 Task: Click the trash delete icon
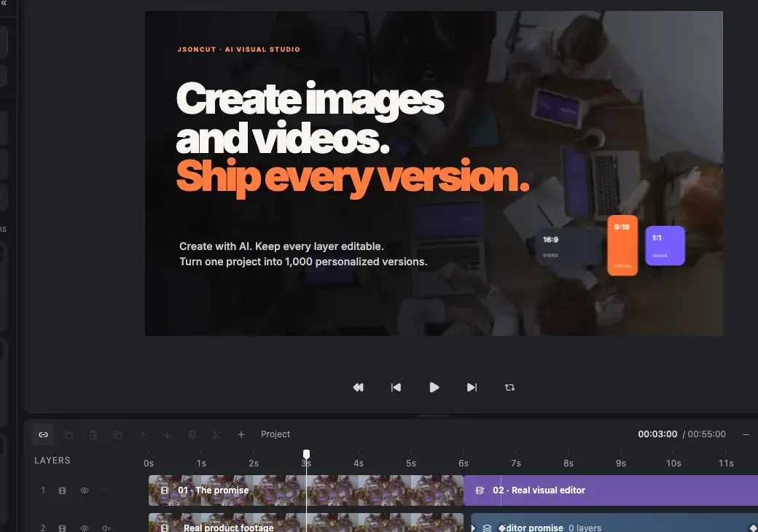192,435
